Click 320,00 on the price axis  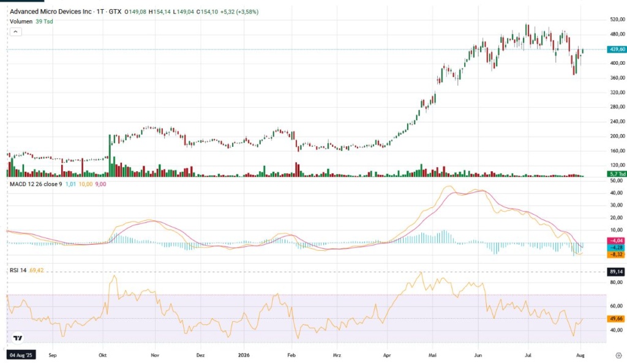tap(617, 92)
